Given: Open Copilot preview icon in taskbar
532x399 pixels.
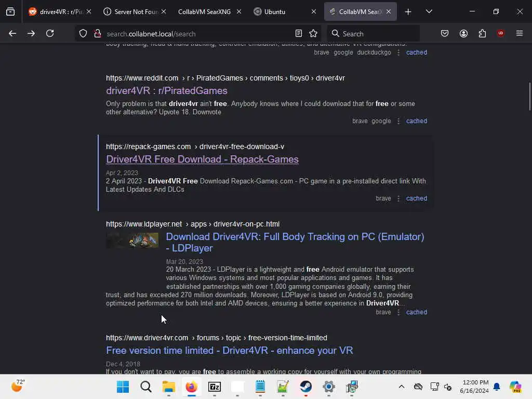Looking at the screenshot, I should (x=515, y=387).
